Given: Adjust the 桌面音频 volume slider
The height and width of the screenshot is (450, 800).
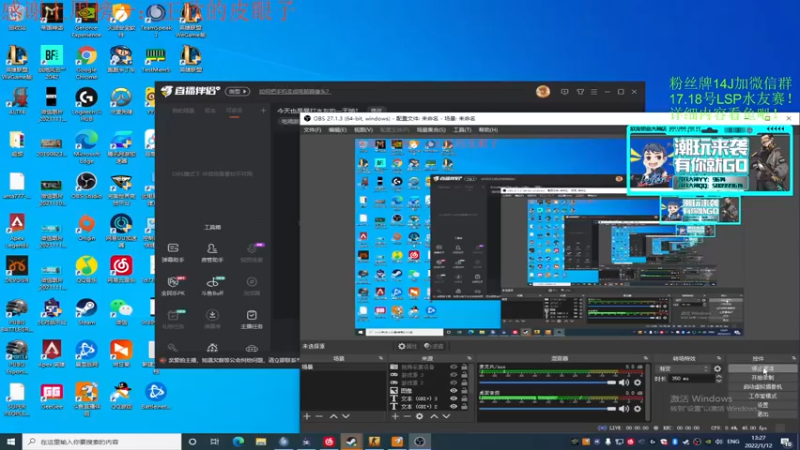Looking at the screenshot, I should click(547, 409).
